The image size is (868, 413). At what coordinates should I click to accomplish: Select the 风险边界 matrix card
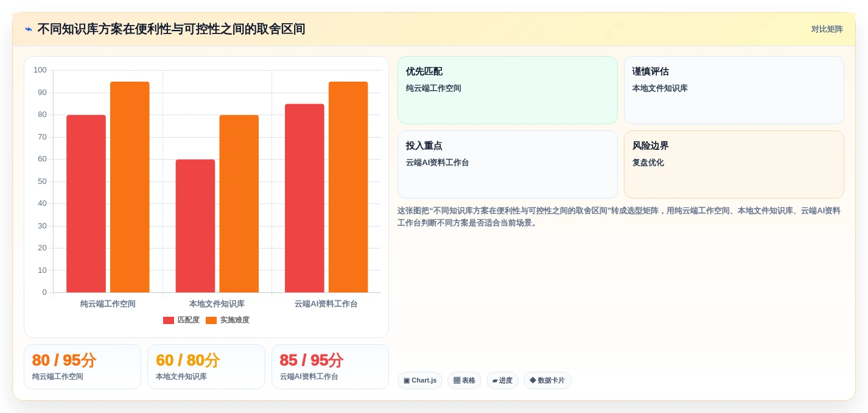[x=734, y=164]
